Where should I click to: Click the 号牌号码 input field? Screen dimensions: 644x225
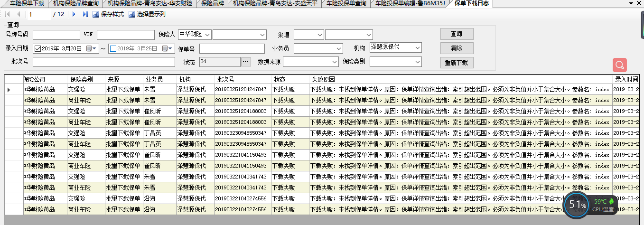click(56, 34)
